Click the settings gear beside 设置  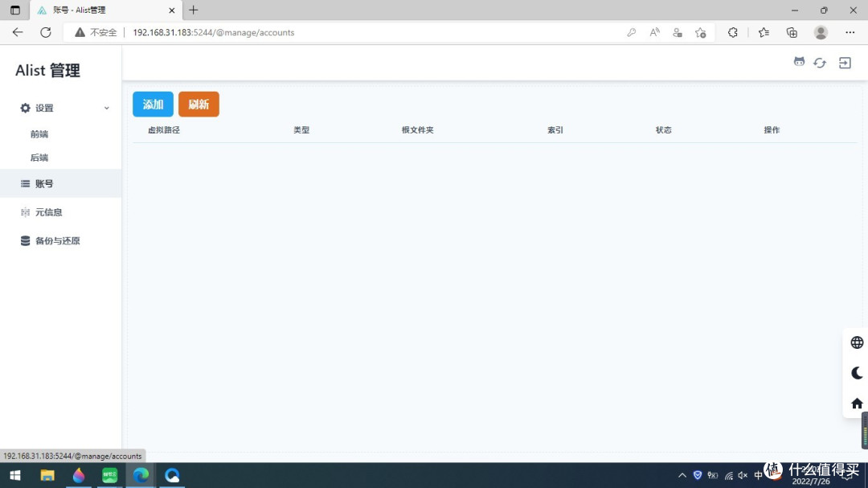click(23, 107)
